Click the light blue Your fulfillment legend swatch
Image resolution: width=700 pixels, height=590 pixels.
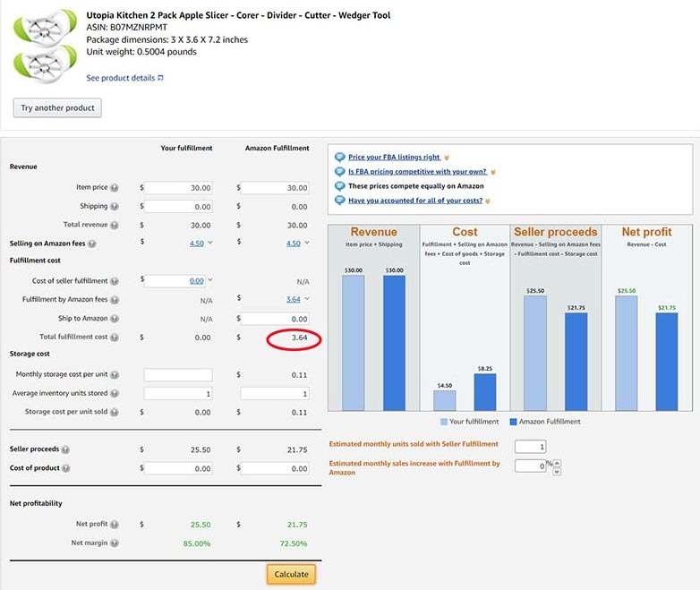(444, 422)
